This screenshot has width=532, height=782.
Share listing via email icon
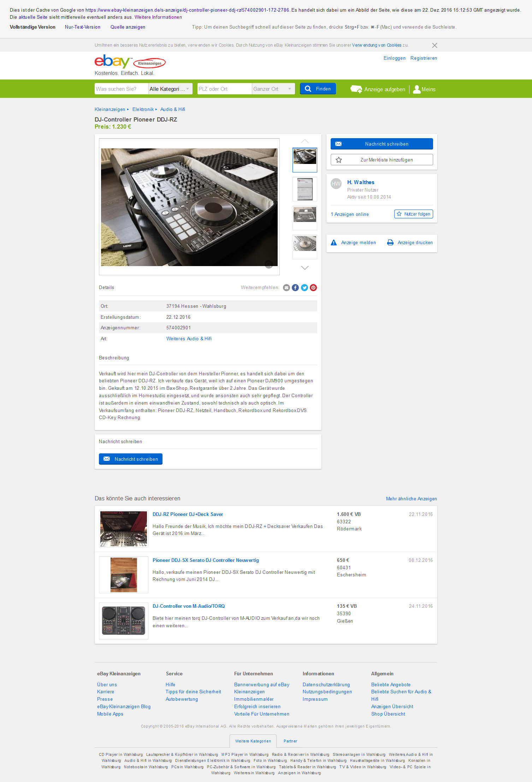(x=286, y=288)
